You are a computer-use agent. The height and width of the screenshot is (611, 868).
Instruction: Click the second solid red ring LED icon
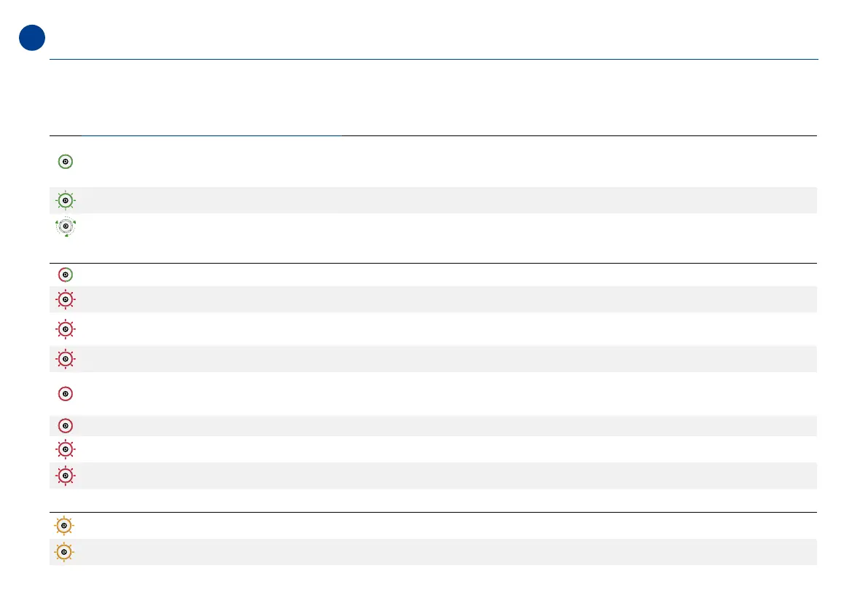click(x=65, y=425)
